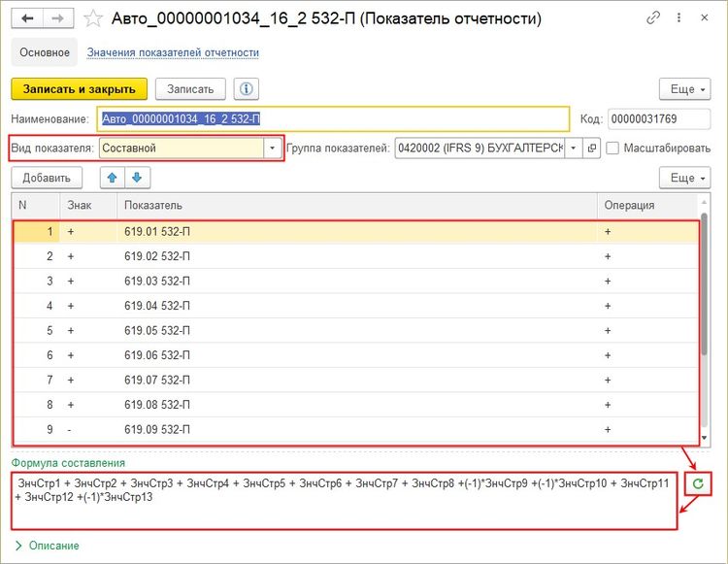This screenshot has width=728, height=564.
Task: Expand the Группа показателей dropdown list
Action: [572, 149]
